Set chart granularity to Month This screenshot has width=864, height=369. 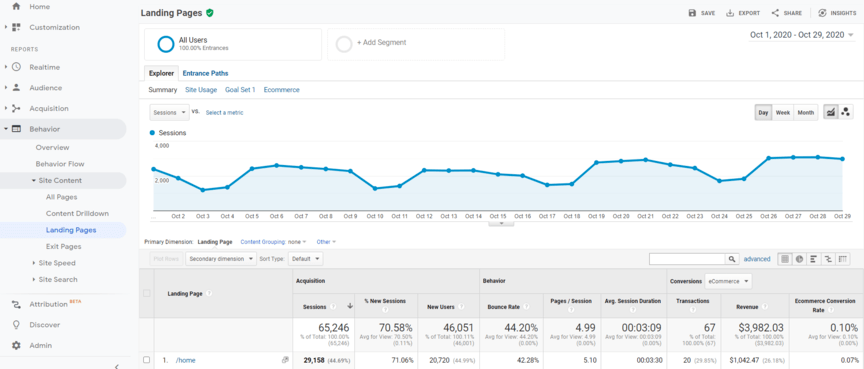[x=806, y=112]
